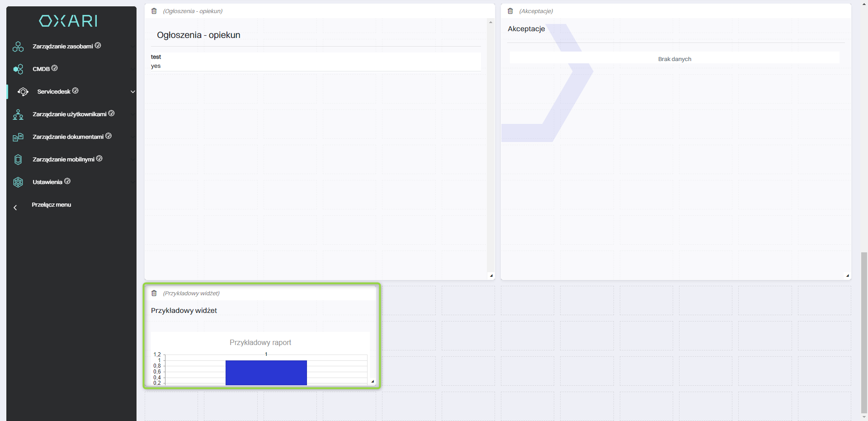Delete the Ogłoszenia - opiekun widget
The width and height of the screenshot is (868, 421).
pos(154,11)
